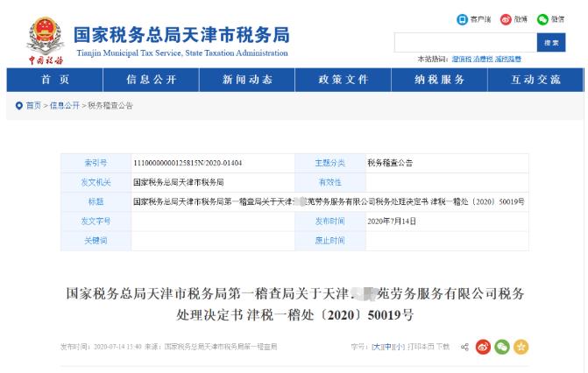Click the 减税降费 hot keyword link
The height and width of the screenshot is (373, 588).
coord(508,60)
